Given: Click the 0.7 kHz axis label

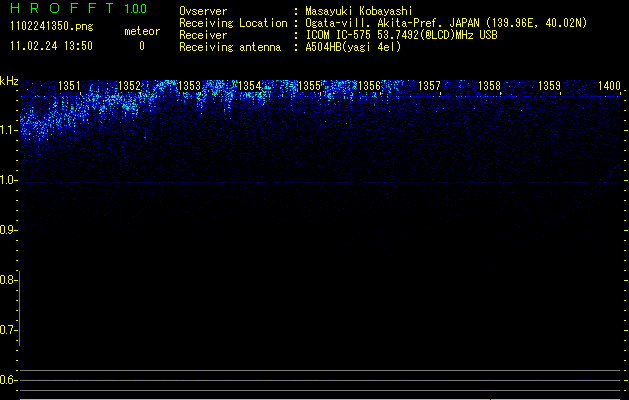Looking at the screenshot, I should (x=8, y=330).
